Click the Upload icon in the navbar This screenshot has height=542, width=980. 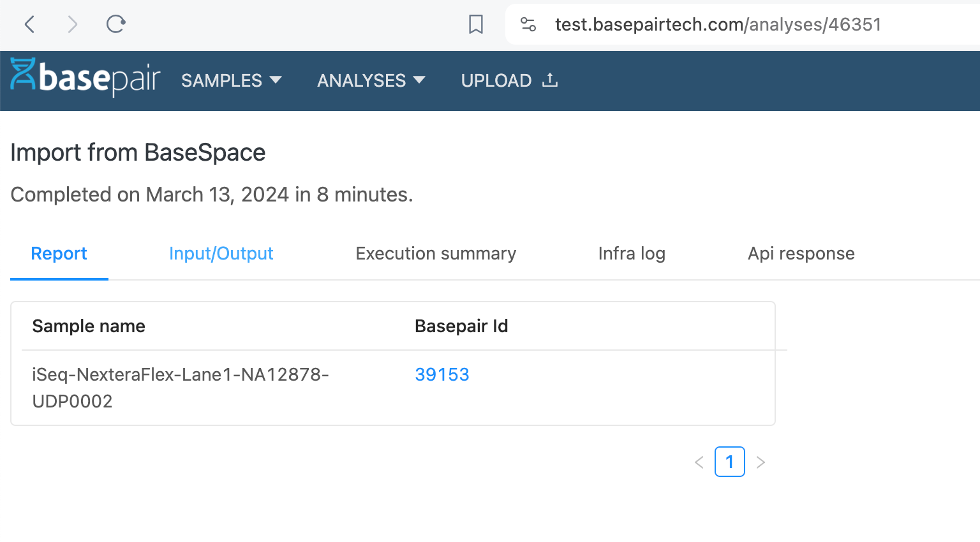(x=549, y=80)
